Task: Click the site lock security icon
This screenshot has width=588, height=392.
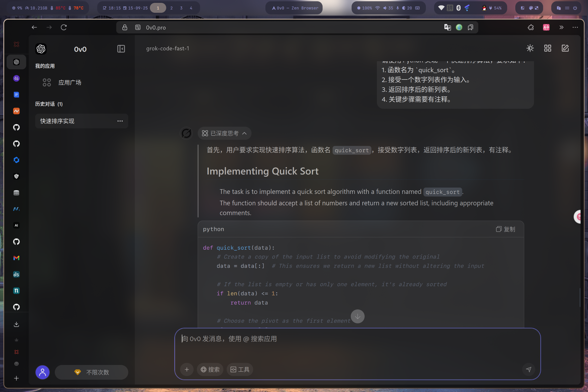Action: coord(125,27)
